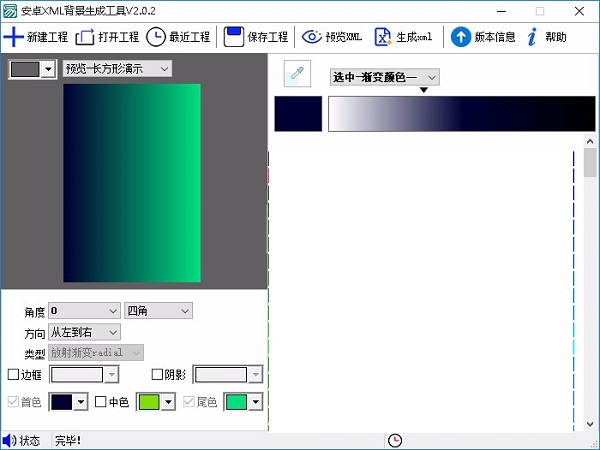Screen dimensions: 600x450
Task: Click the right panel scrollbar up arrow
Action: [x=590, y=142]
